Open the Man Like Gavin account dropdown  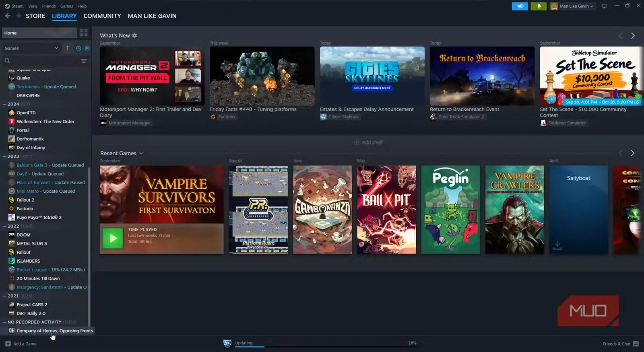point(572,6)
